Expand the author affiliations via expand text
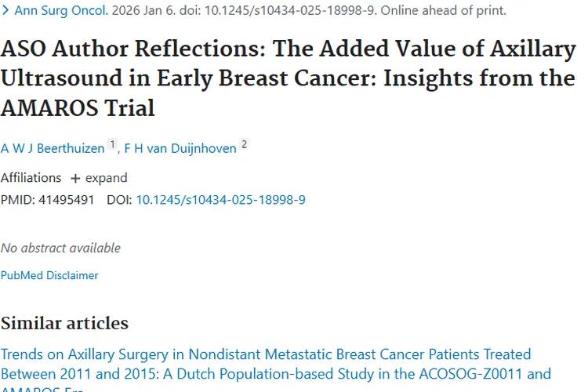588x392 pixels. pos(106,178)
